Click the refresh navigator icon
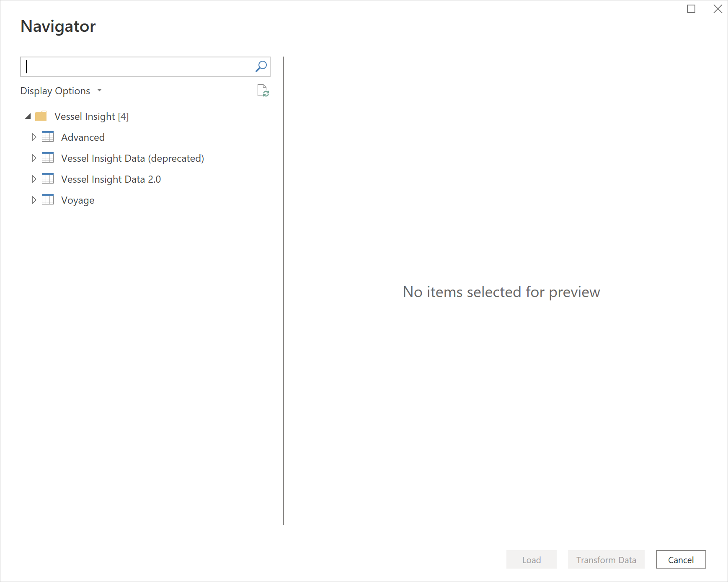 tap(263, 91)
